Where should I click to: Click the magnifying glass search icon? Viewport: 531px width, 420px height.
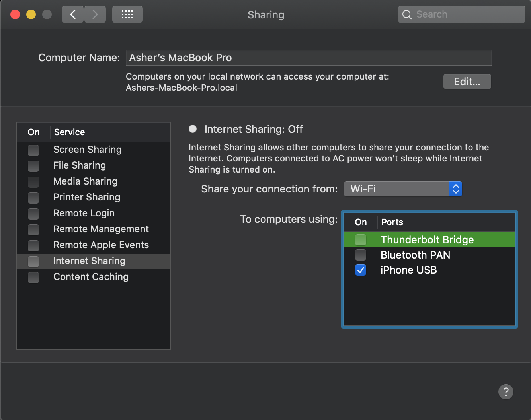click(407, 15)
